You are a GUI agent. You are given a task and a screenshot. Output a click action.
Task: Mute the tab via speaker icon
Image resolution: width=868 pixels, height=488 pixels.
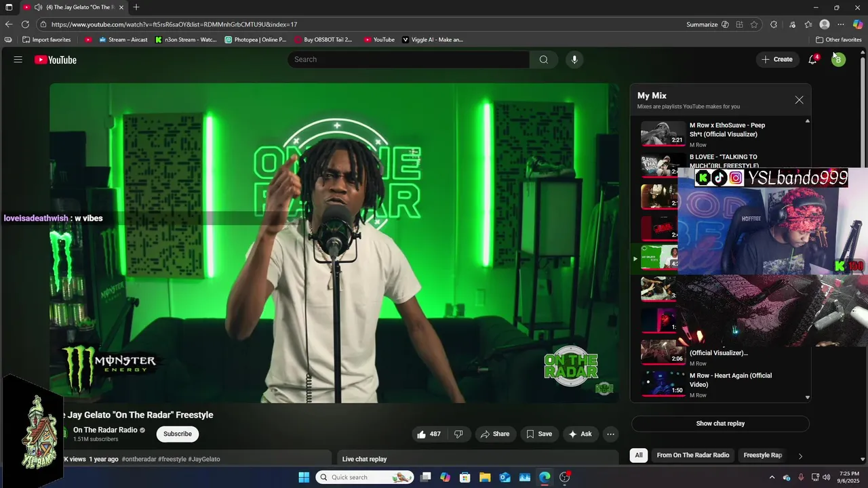pos(39,7)
